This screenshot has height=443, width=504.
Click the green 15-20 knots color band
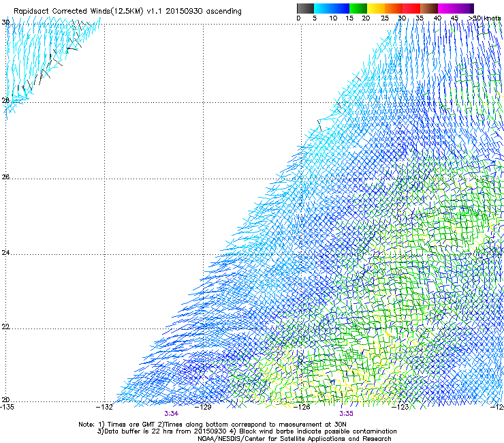coord(358,8)
